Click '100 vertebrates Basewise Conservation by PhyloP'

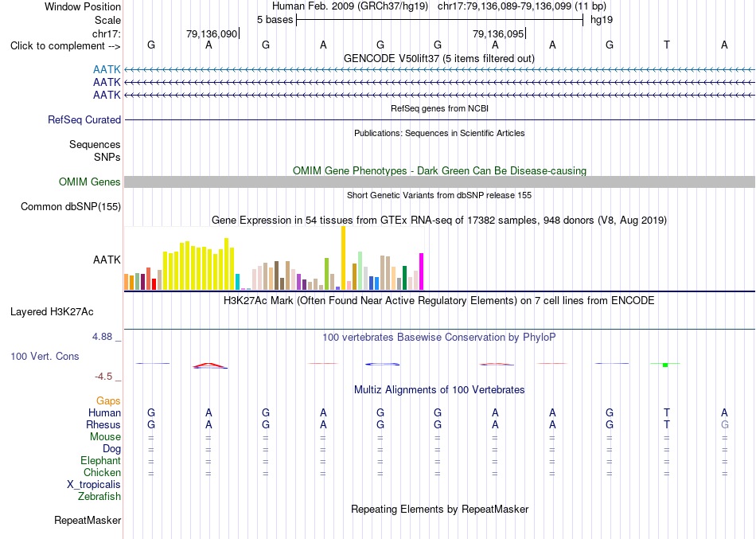[x=439, y=338]
